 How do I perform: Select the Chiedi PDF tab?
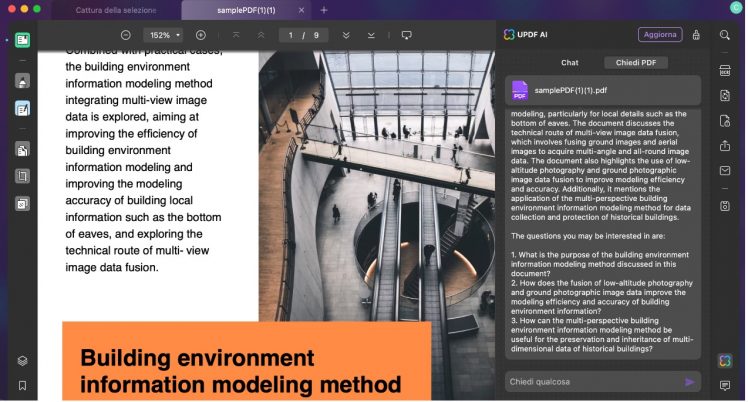[x=635, y=62]
